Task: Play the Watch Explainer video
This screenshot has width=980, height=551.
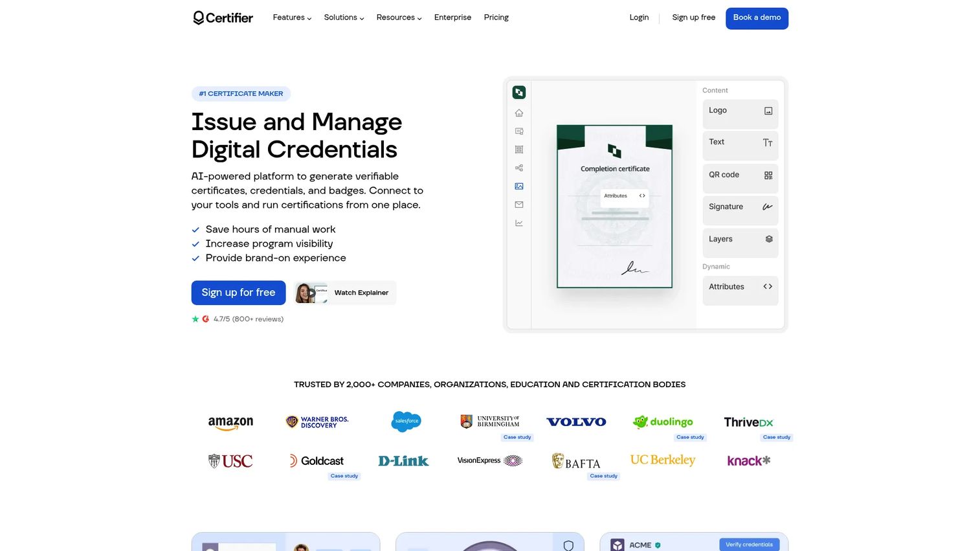Action: 345,293
